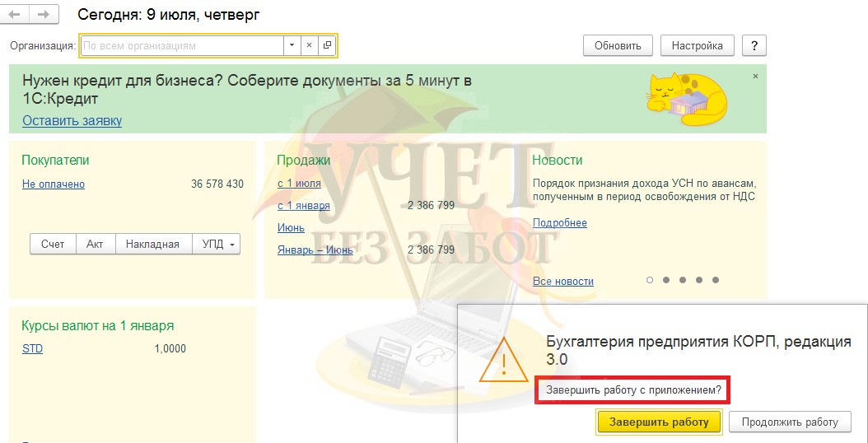The width and height of the screenshot is (868, 443).
Task: Follow the Оставить заявку link
Action: pyautogui.click(x=72, y=121)
